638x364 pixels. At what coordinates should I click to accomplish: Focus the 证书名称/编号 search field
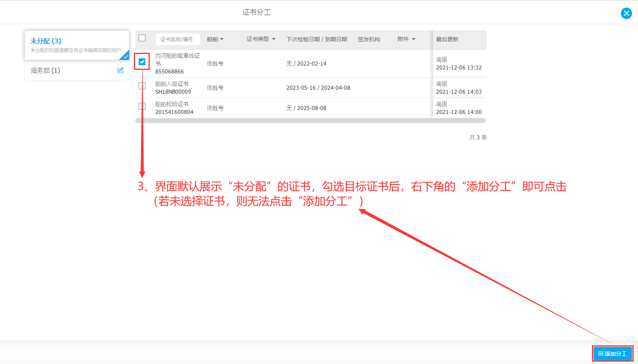tap(178, 39)
